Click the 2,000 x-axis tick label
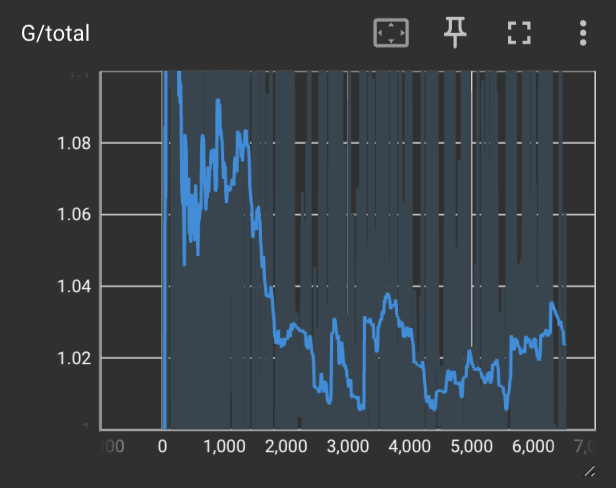The width and height of the screenshot is (616, 488). point(286,446)
